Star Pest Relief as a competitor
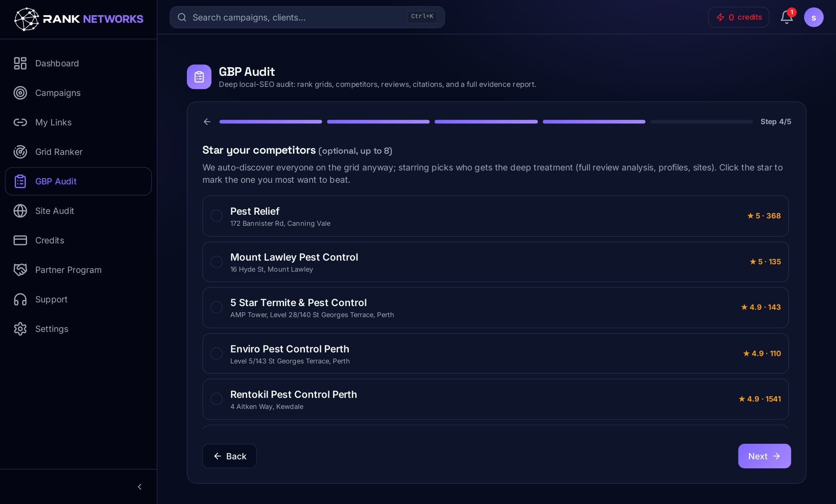The image size is (836, 504). tap(216, 216)
